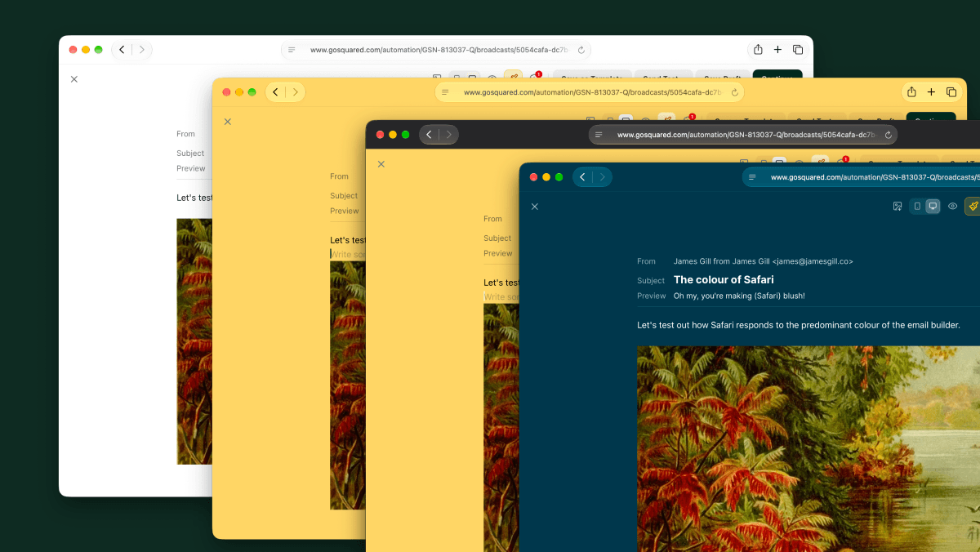This screenshot has width=980, height=552.
Task: Open page menu icon in yellow window address bar
Action: click(445, 92)
